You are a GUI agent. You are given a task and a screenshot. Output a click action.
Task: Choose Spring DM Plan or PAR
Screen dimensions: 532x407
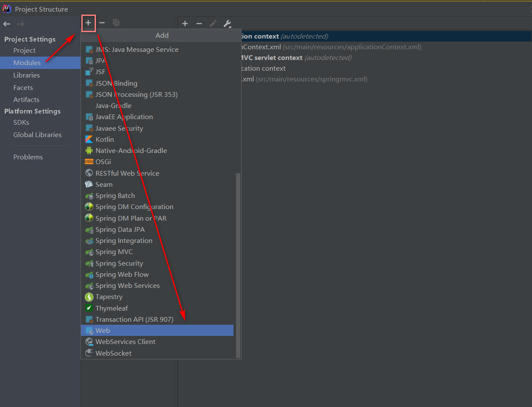point(158,218)
